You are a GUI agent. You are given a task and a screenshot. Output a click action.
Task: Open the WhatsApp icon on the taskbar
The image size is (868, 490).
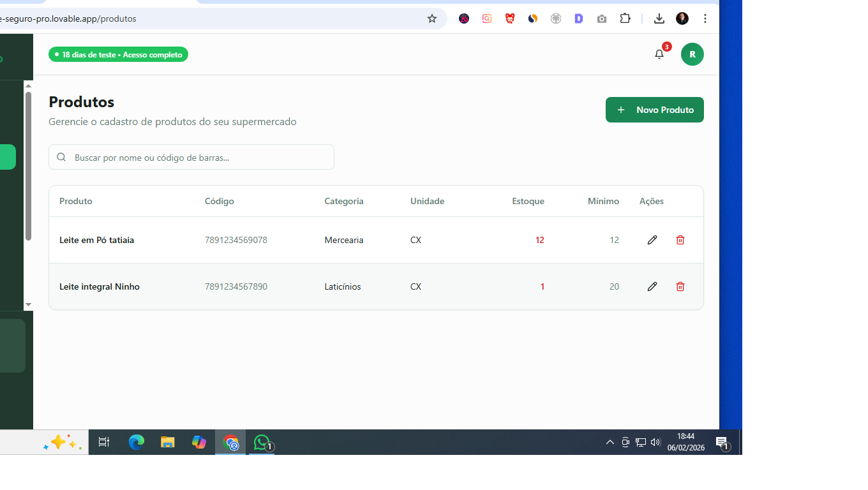pos(262,442)
